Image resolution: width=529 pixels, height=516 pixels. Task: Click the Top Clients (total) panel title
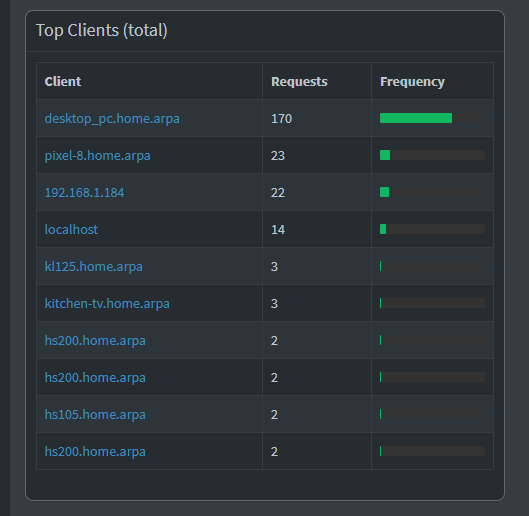pos(102,30)
